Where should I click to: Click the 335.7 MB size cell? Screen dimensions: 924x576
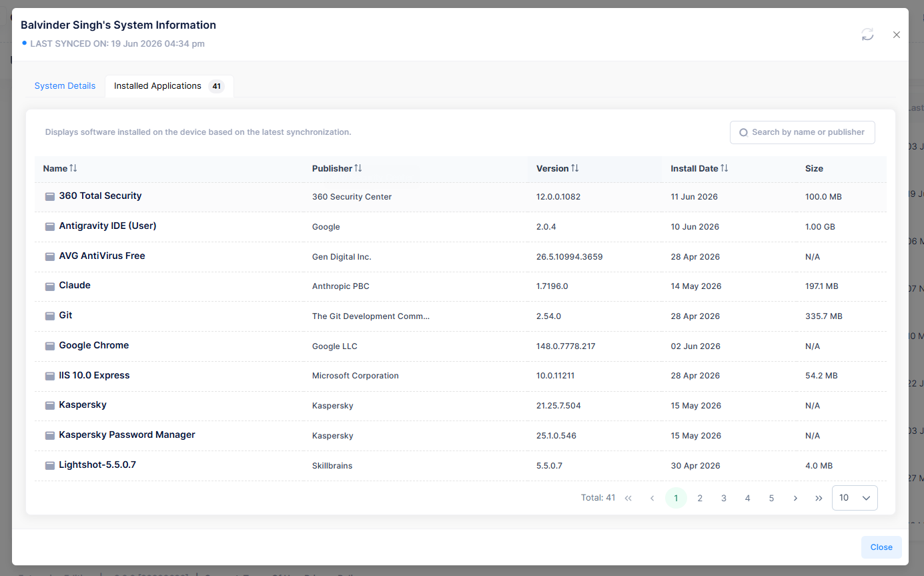824,316
